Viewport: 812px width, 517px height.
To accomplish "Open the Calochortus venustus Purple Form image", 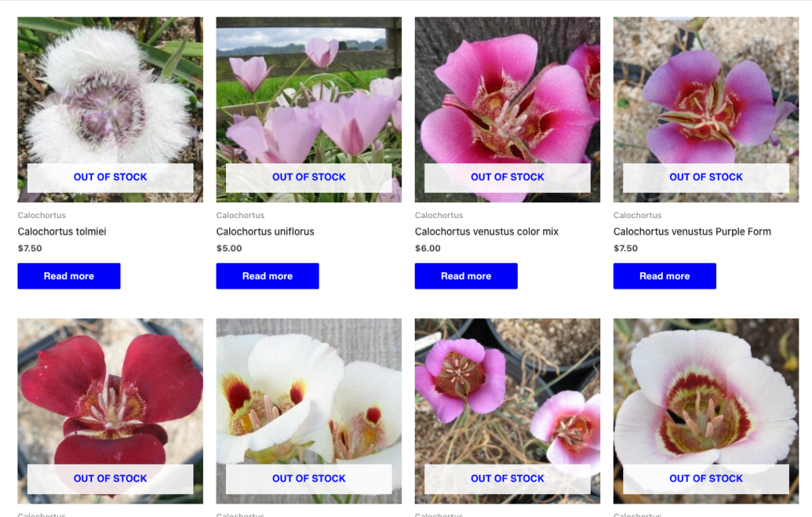I will [x=706, y=109].
